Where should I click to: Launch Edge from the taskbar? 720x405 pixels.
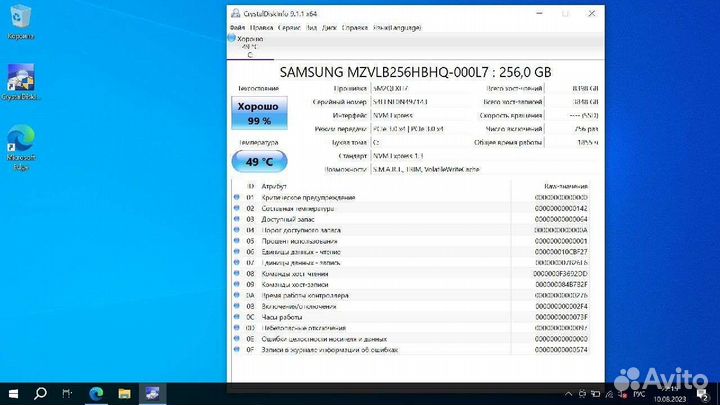[96, 394]
